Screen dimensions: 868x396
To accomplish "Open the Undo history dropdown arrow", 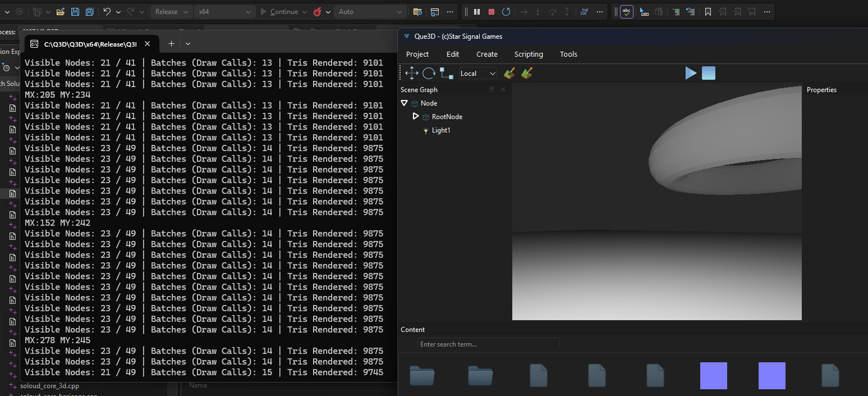I will 117,12.
